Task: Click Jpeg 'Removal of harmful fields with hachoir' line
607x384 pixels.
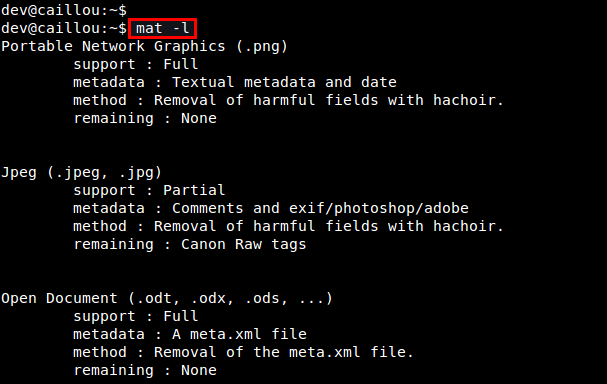Action: [x=288, y=226]
